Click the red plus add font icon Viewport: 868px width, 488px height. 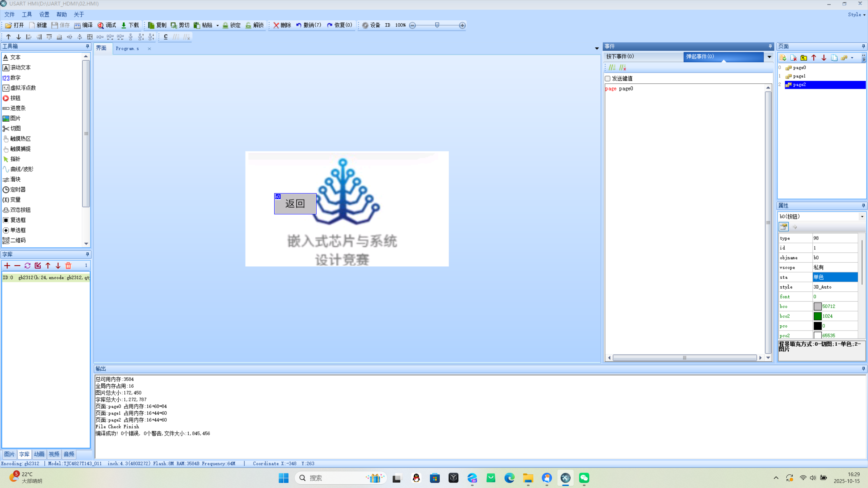(7, 266)
